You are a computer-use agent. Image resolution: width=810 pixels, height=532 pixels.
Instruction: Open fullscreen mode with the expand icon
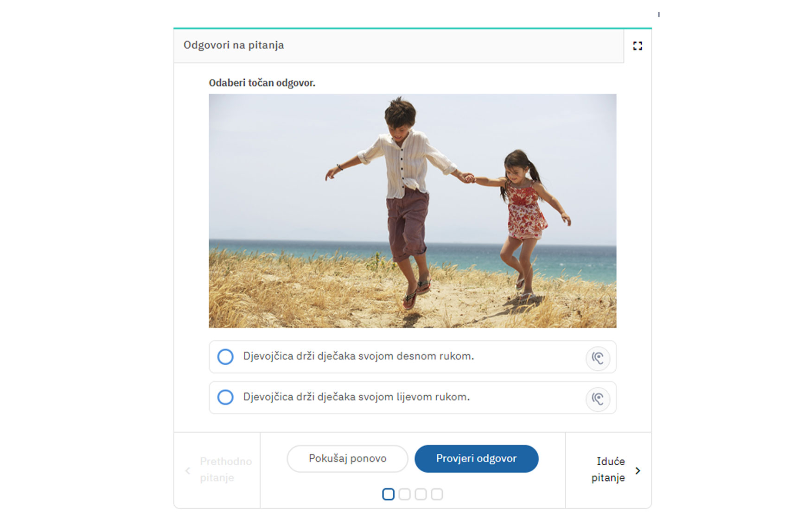pos(638,46)
